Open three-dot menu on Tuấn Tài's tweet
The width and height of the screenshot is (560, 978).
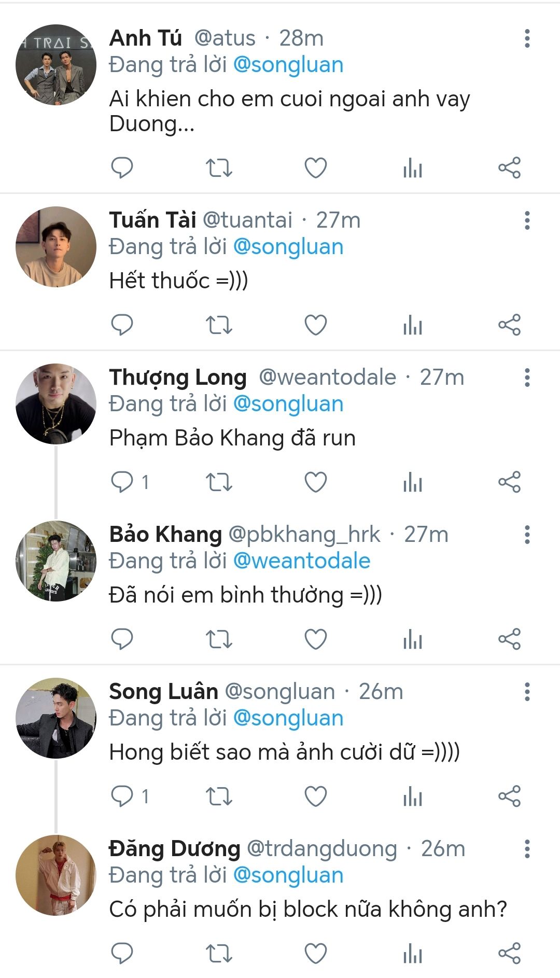click(527, 220)
